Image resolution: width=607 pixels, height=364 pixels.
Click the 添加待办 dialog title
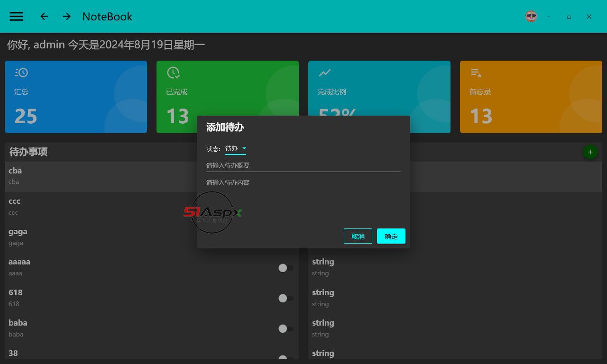click(225, 127)
